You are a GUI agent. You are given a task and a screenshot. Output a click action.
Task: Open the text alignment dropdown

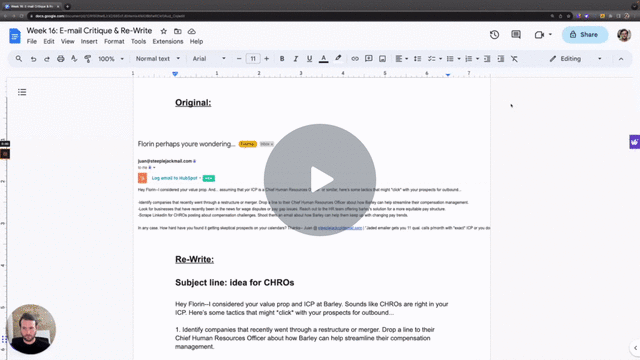(402, 59)
